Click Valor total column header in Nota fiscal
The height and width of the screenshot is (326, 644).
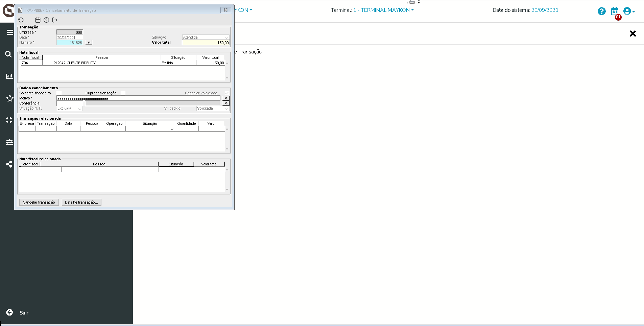210,57
